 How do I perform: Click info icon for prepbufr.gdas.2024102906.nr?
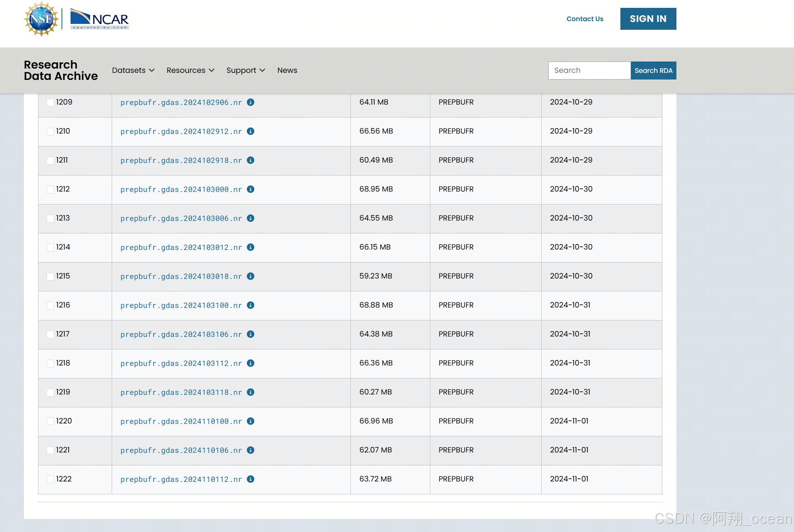250,102
